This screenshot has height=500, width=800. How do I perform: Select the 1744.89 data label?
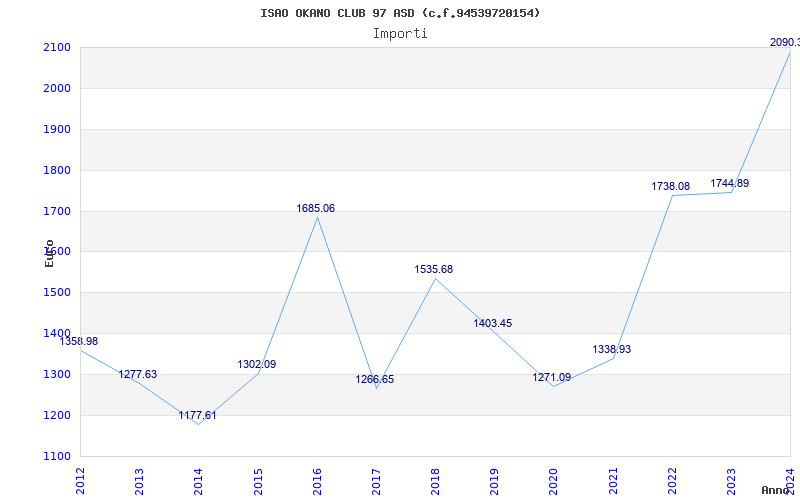[x=730, y=184]
